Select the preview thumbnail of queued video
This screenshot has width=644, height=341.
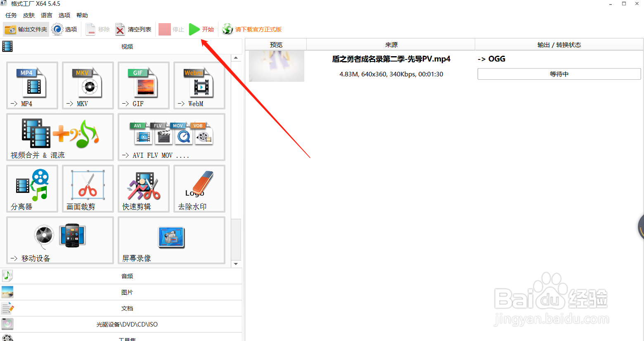[x=277, y=66]
